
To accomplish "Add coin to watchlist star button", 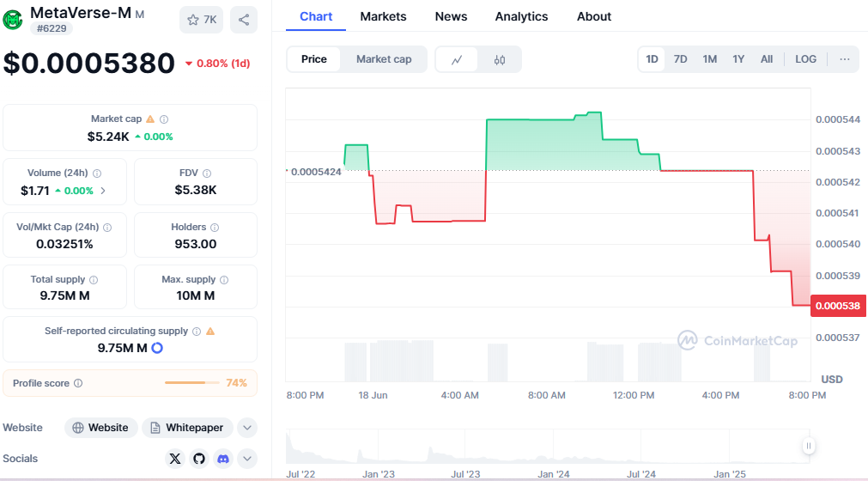I will [x=202, y=20].
